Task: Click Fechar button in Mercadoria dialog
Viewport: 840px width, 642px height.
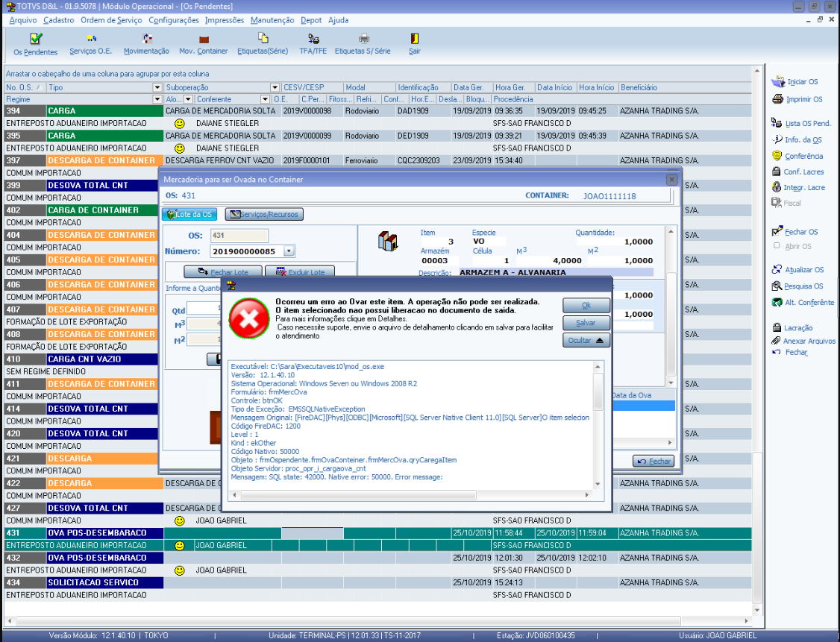Action: pos(653,461)
